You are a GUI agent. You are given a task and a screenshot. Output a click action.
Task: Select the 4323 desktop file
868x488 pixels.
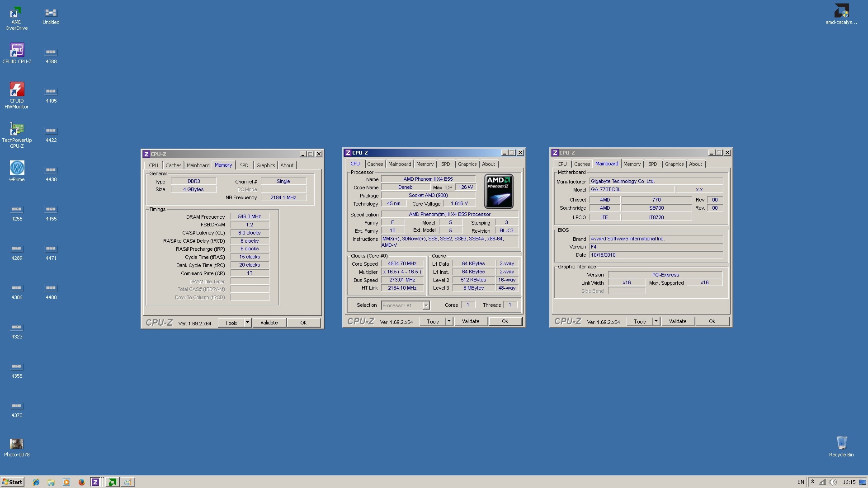[x=17, y=330]
